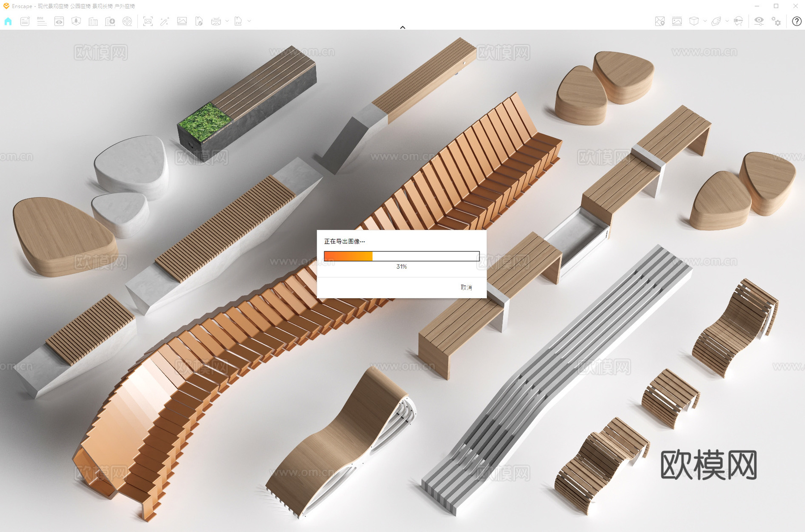Expand the wing navigation dropdown arrow

coord(727,21)
